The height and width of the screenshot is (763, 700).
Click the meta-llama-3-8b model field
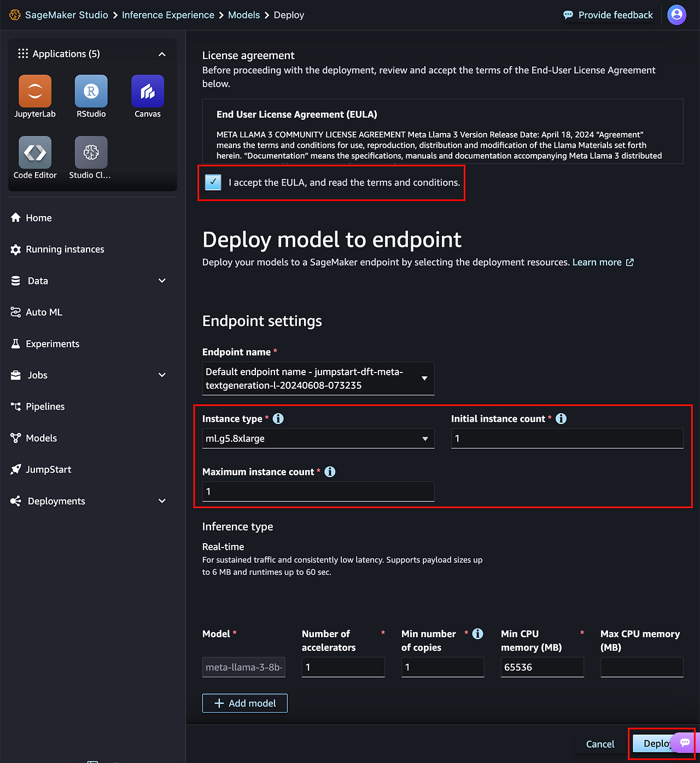click(244, 667)
